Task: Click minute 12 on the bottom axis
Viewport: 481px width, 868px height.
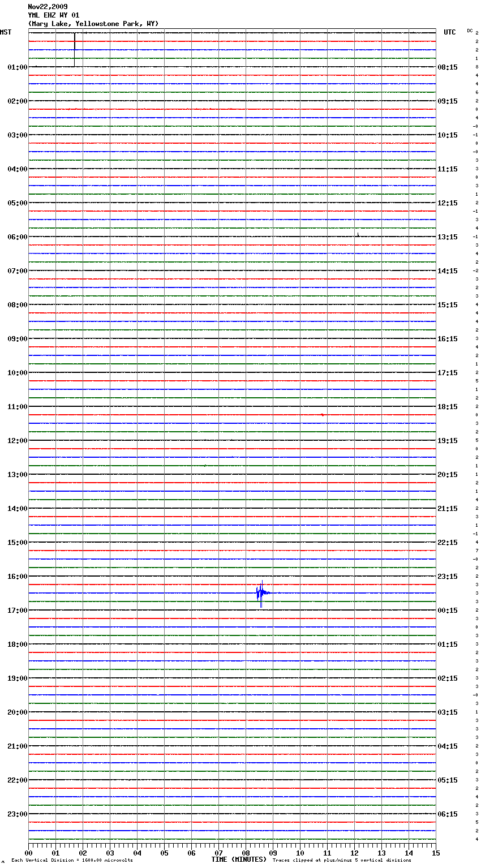Action: pos(354,853)
